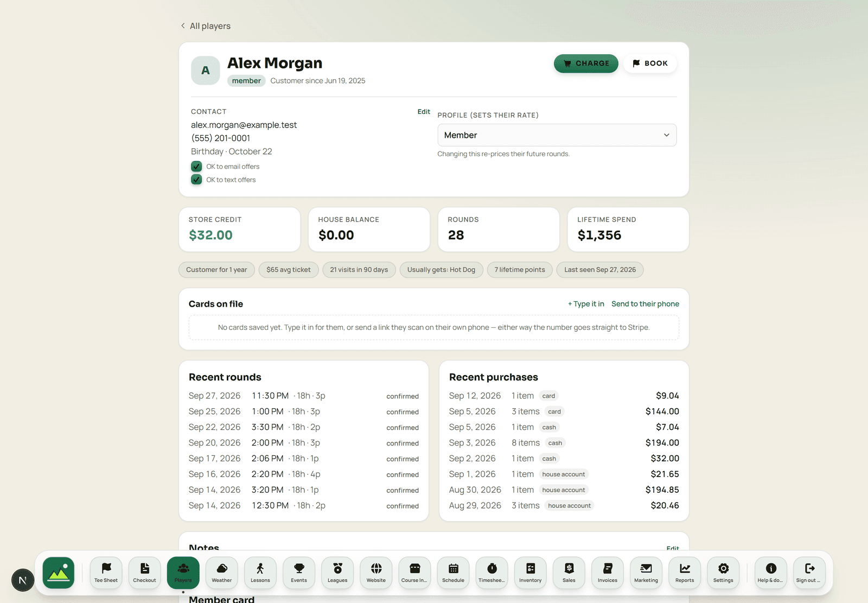Select the Sep 17, 2026 2:06 PM round
Image resolution: width=868 pixels, height=603 pixels.
[x=304, y=459]
